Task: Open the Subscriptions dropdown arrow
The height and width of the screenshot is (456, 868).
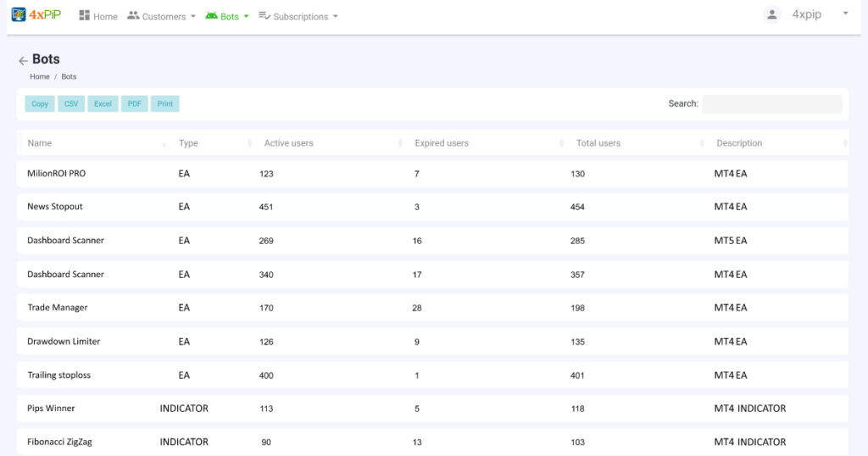Action: tap(336, 17)
